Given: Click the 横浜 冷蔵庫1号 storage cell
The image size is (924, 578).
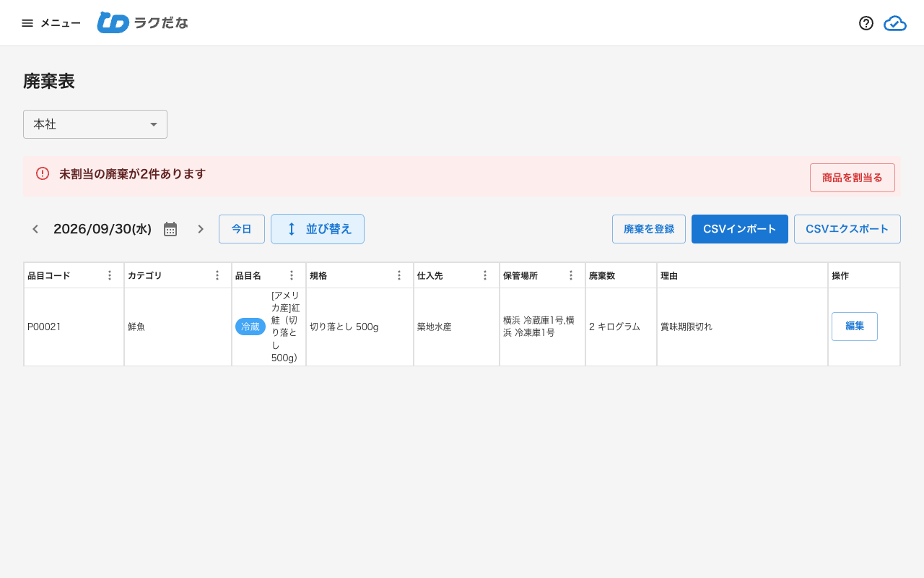Looking at the screenshot, I should tap(542, 327).
